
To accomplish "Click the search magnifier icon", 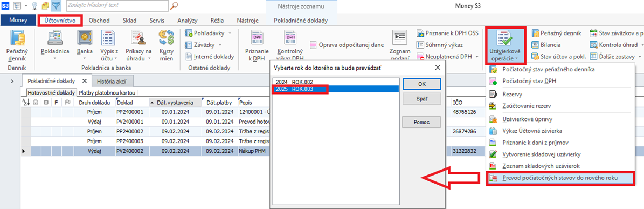I will (175, 6).
